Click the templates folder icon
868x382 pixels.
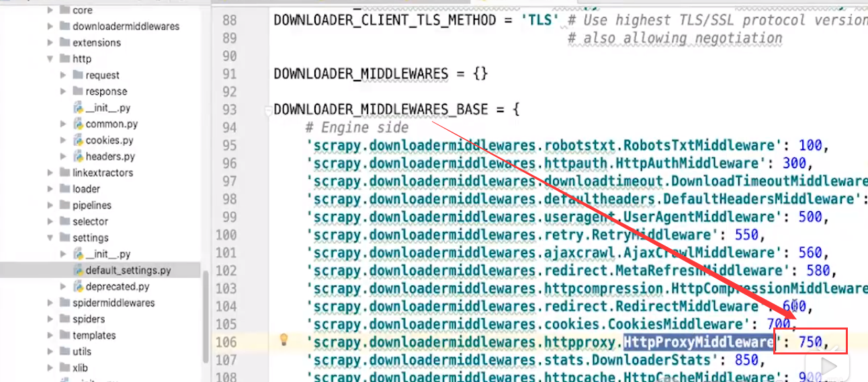pos(64,334)
